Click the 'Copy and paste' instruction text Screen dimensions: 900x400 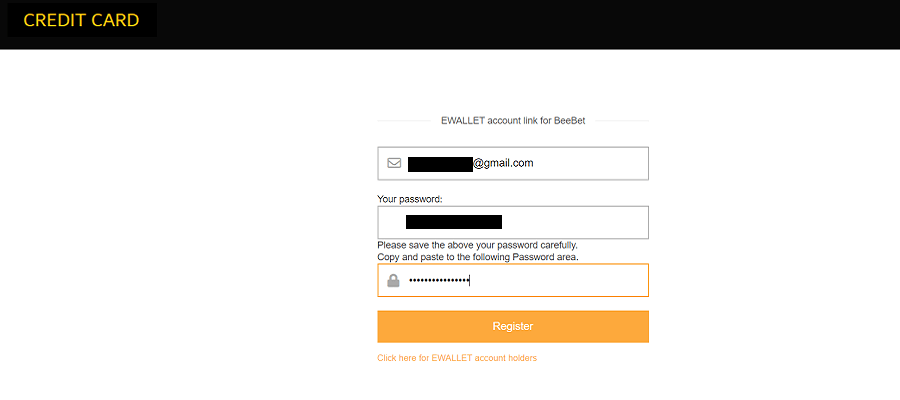[478, 257]
